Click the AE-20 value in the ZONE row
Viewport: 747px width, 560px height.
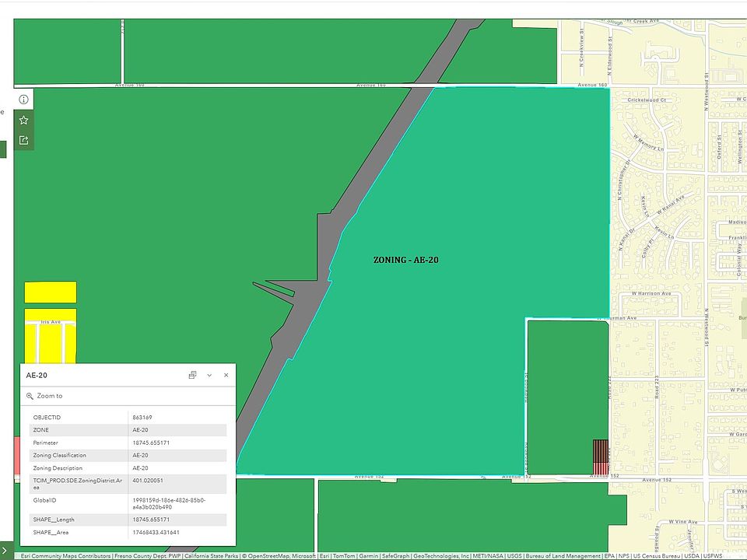[x=140, y=430]
